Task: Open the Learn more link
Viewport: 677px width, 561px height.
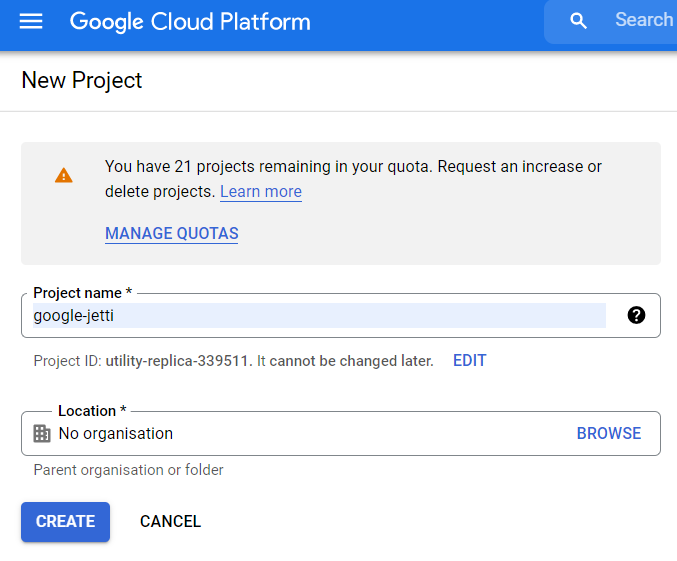Action: pyautogui.click(x=261, y=191)
